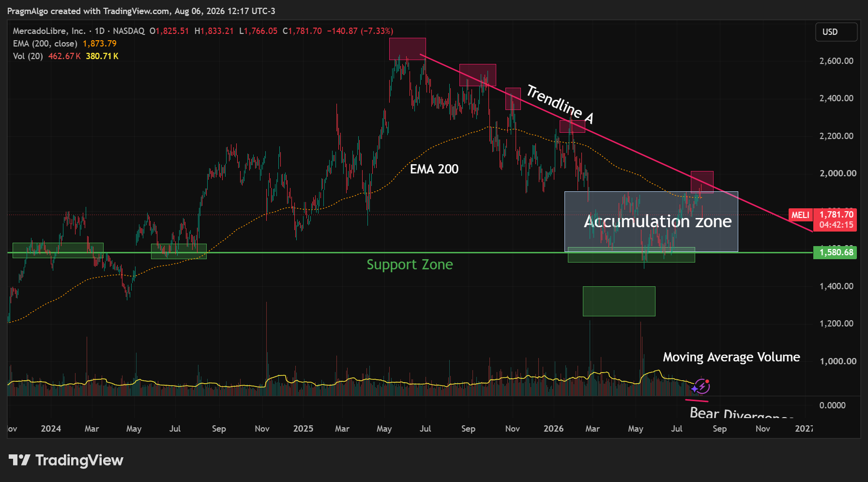
Task: Click the high price H1,833.21
Action: (x=214, y=31)
